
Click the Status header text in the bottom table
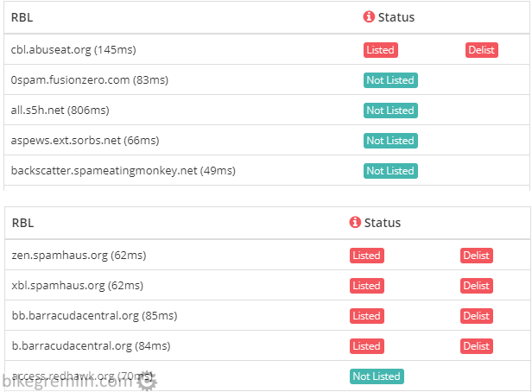(x=383, y=223)
